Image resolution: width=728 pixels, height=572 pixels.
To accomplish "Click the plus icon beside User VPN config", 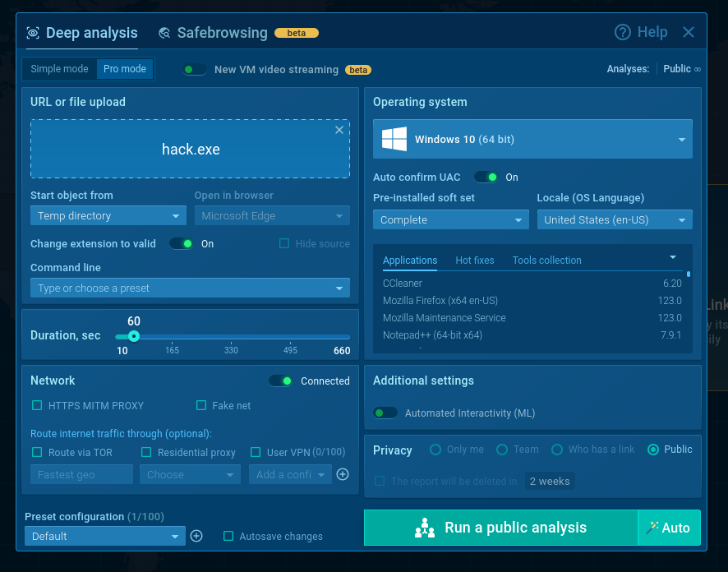I will [x=343, y=474].
